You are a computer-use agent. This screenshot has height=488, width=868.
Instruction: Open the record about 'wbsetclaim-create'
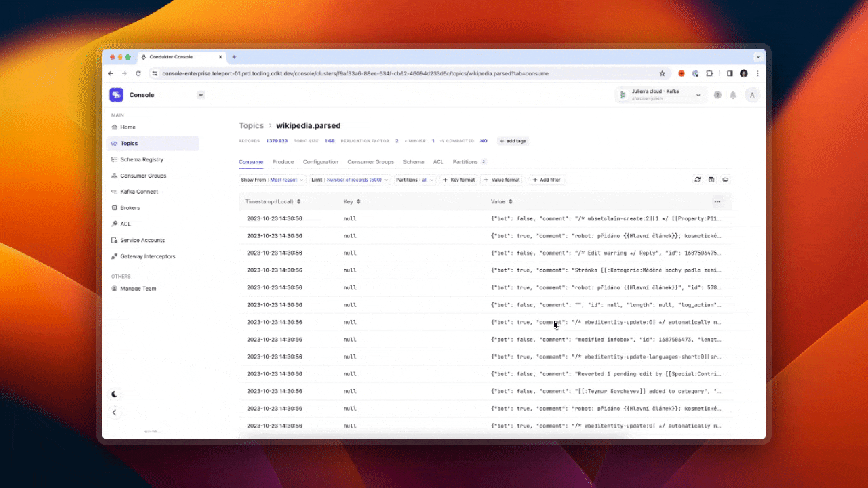486,218
